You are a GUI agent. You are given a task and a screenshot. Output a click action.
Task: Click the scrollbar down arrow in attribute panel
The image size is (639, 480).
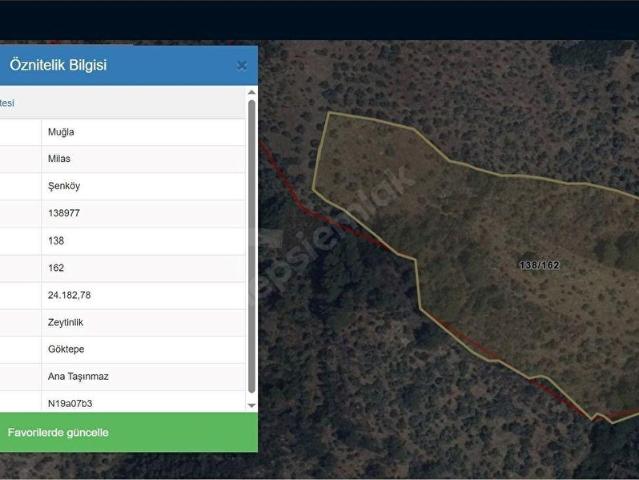point(252,405)
